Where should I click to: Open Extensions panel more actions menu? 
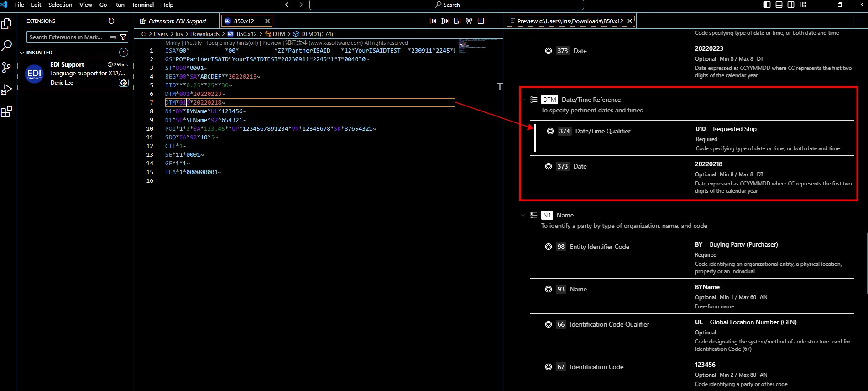pyautogui.click(x=123, y=21)
